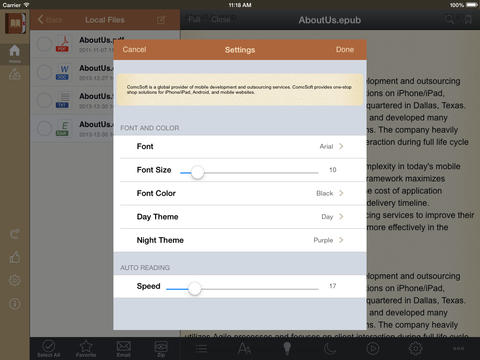480x360 pixels.
Task: Open the gear icon in the left sidebar
Action: [15, 280]
